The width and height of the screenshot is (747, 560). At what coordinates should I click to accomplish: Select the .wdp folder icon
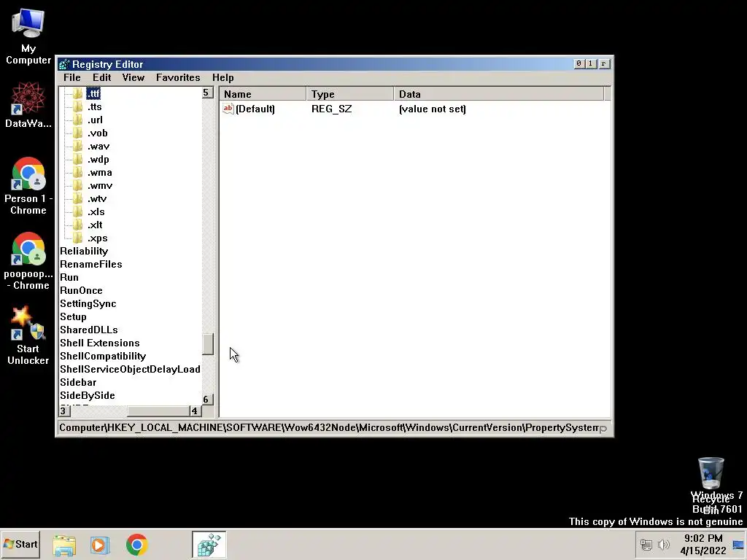[x=78, y=159]
